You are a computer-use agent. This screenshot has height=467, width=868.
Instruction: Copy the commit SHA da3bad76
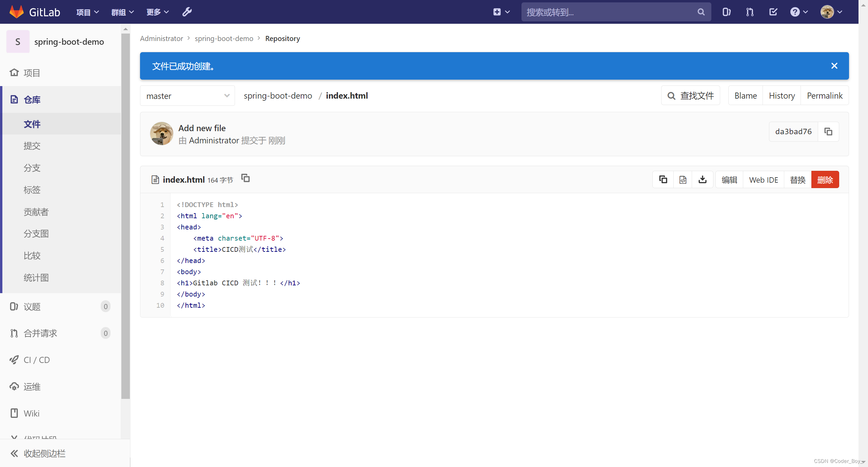pos(828,131)
